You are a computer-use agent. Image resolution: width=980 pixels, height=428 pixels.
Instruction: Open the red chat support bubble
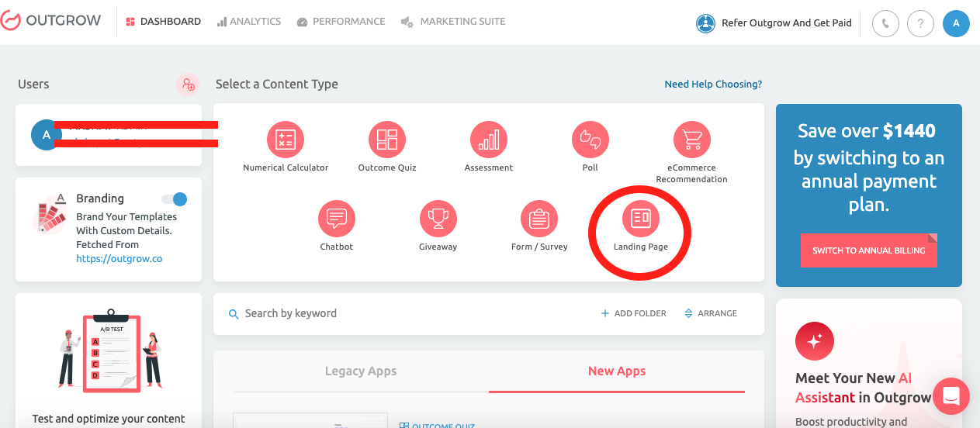click(951, 396)
